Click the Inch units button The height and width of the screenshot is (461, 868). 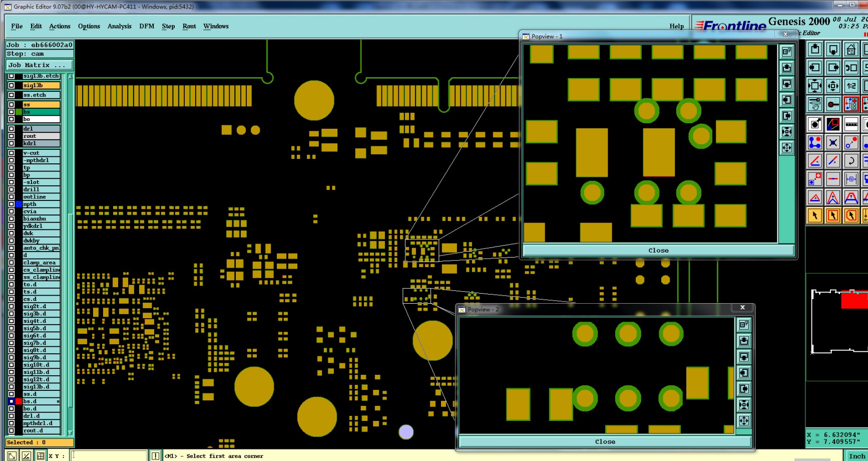[x=857, y=456]
